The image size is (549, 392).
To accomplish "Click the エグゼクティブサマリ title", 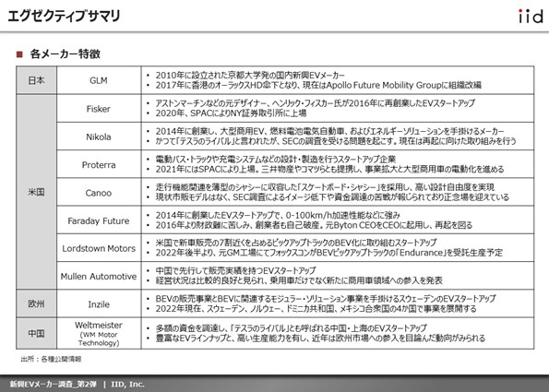I will (x=64, y=16).
